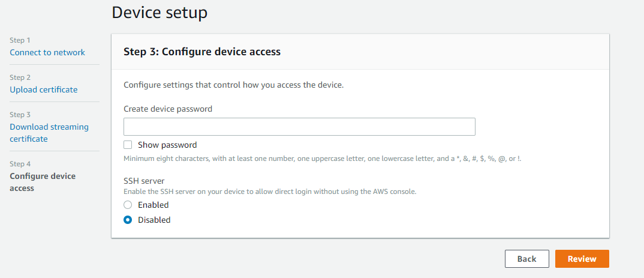Click the 'Enabled' option label text
The width and height of the screenshot is (644, 278).
point(154,205)
